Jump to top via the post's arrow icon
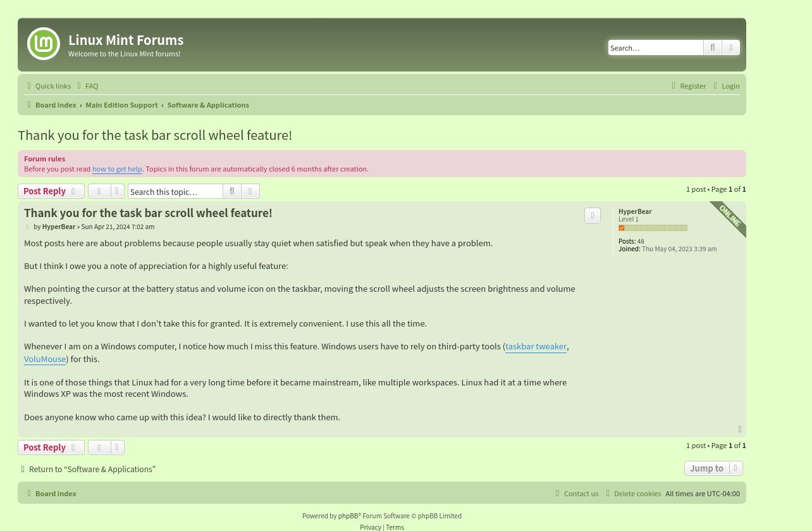This screenshot has width=812, height=531. (740, 430)
